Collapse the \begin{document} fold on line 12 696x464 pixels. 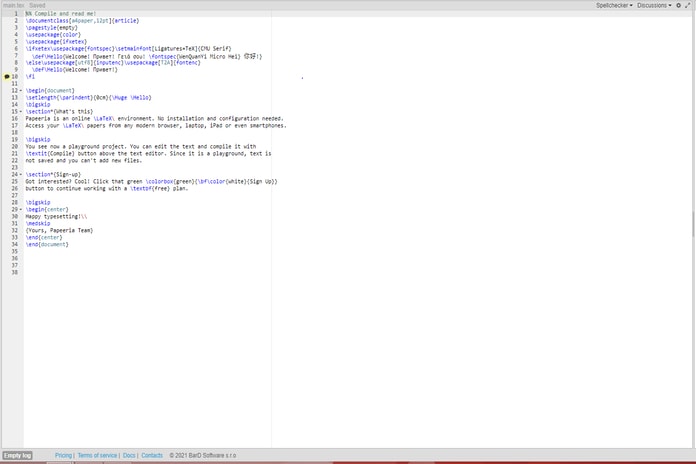coord(21,90)
